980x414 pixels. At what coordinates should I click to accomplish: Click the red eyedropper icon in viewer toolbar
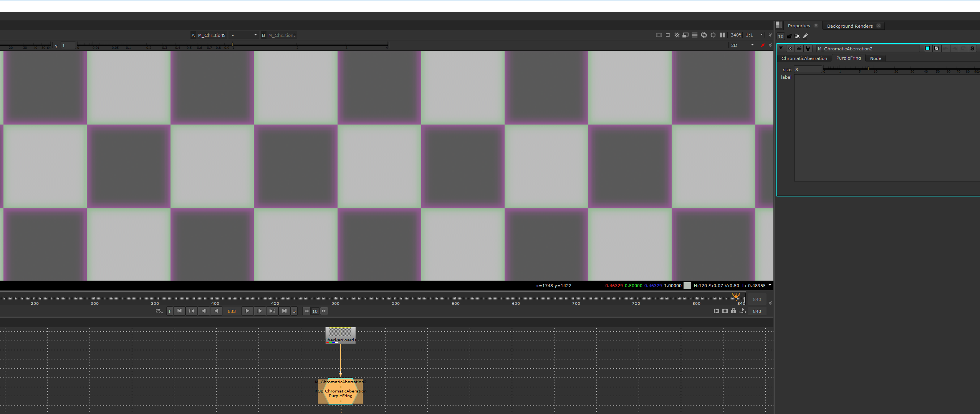763,45
